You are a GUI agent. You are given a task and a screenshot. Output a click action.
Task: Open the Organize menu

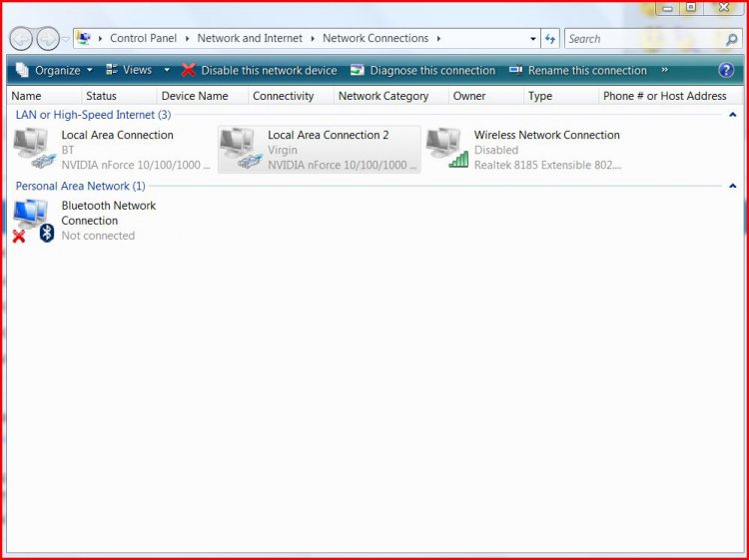(57, 70)
